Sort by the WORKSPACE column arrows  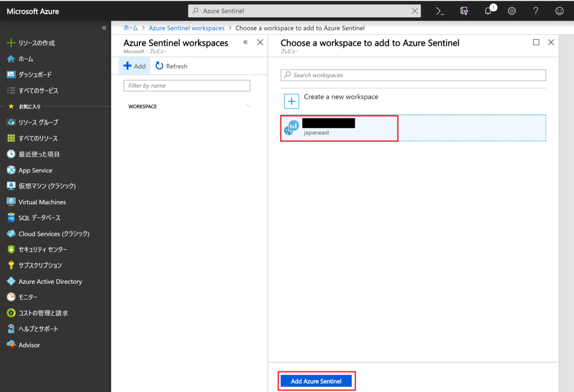tap(248, 106)
